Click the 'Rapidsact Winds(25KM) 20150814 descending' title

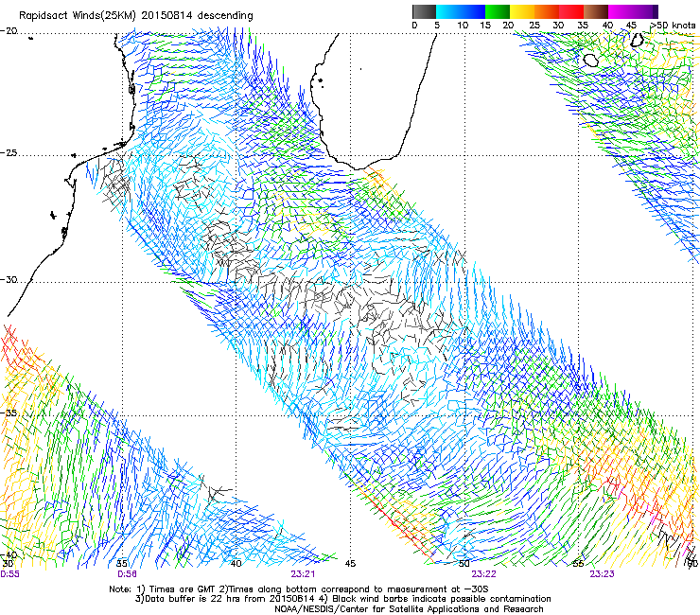(x=135, y=16)
